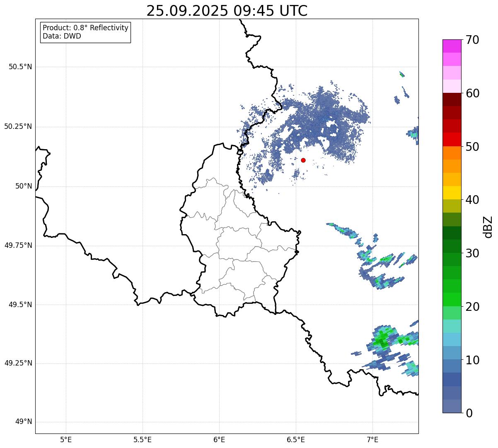498x448 pixels.
Task: Click the colorbar tick label 20
Action: pyautogui.click(x=472, y=307)
